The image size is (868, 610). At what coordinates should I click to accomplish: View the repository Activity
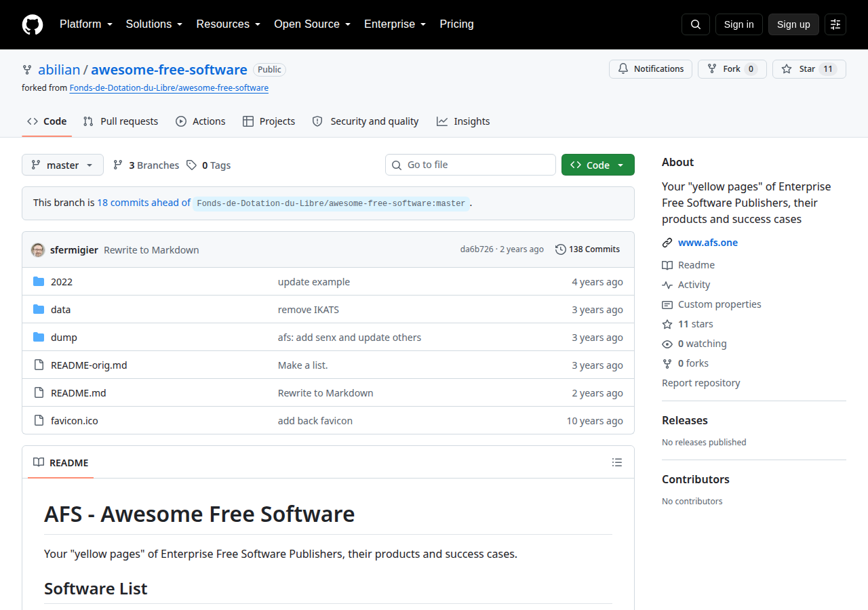686,285
